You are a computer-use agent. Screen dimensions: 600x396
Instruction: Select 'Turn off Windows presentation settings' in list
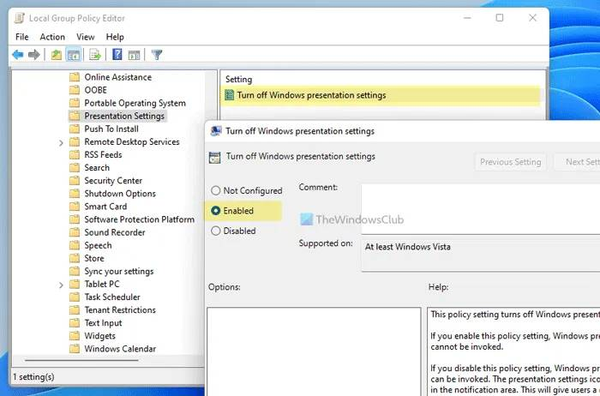(311, 95)
